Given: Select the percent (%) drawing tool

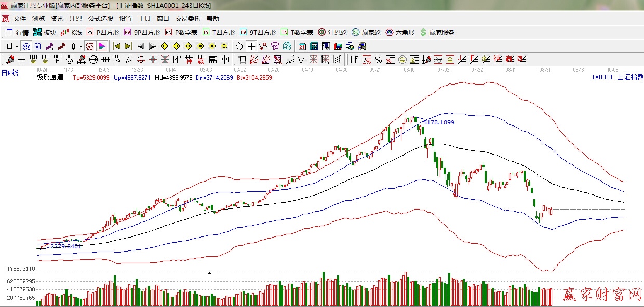Looking at the screenshot, I should click(x=379, y=60).
